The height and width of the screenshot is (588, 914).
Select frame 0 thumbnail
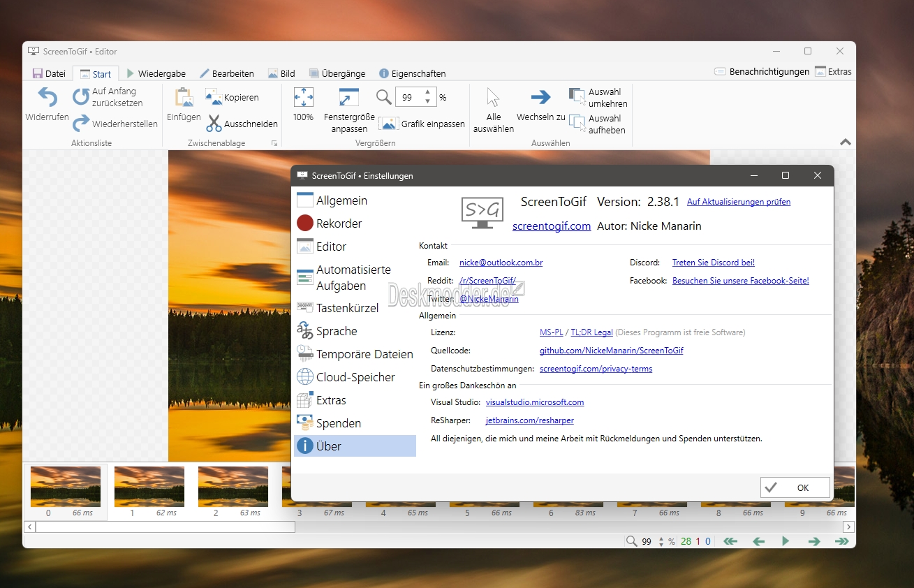[66, 492]
